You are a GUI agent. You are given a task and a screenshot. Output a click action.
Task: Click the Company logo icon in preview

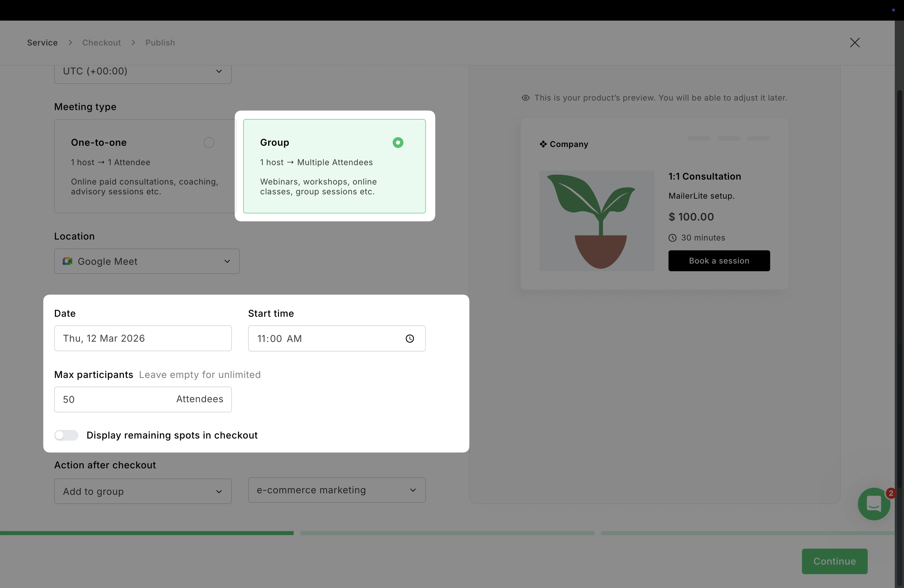coord(543,144)
